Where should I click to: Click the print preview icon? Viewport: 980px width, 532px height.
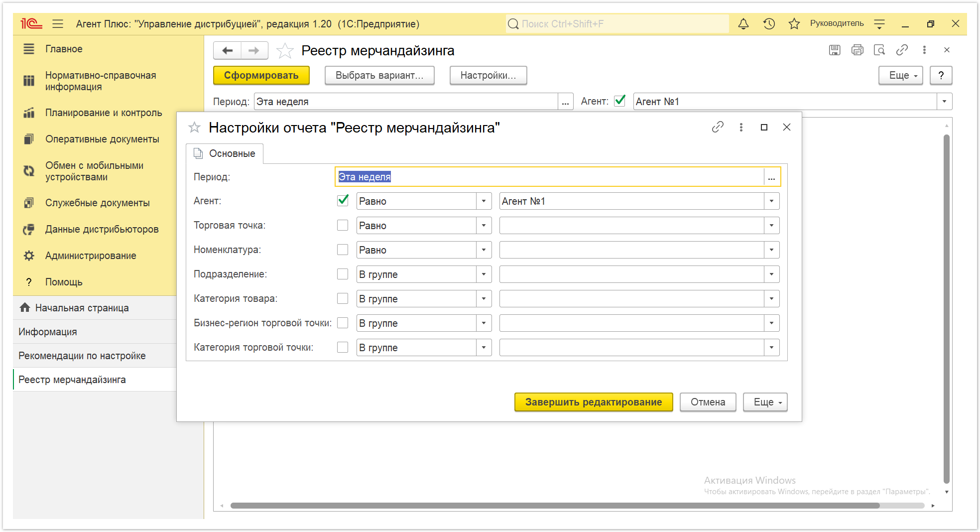pyautogui.click(x=879, y=50)
